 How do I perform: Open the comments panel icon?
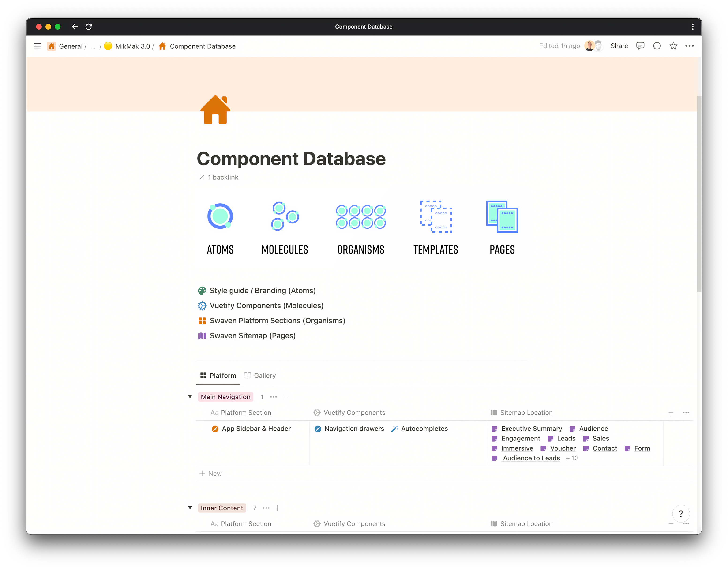641,46
